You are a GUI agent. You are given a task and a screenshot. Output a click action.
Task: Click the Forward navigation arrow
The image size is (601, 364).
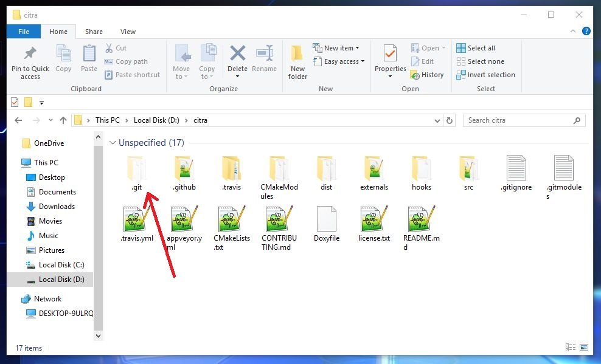(36, 120)
